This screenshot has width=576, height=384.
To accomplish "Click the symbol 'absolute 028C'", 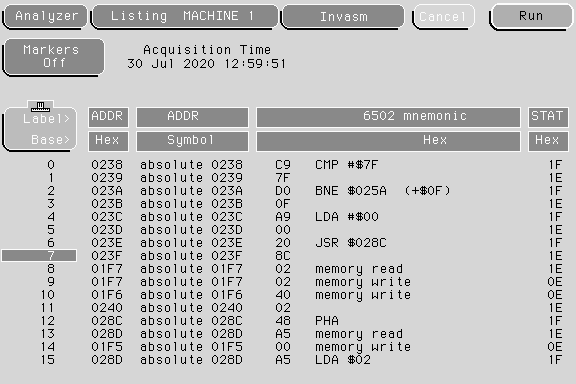I will point(191,321).
